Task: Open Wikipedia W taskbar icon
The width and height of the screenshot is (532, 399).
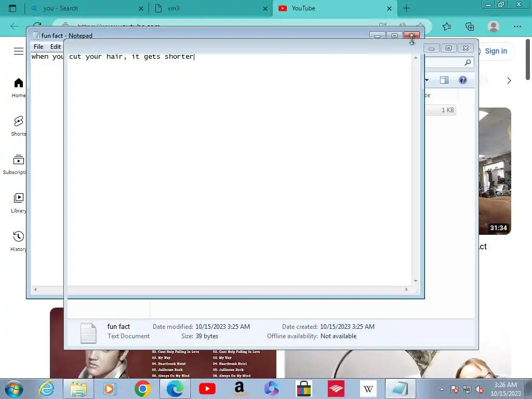Action: pos(368,389)
